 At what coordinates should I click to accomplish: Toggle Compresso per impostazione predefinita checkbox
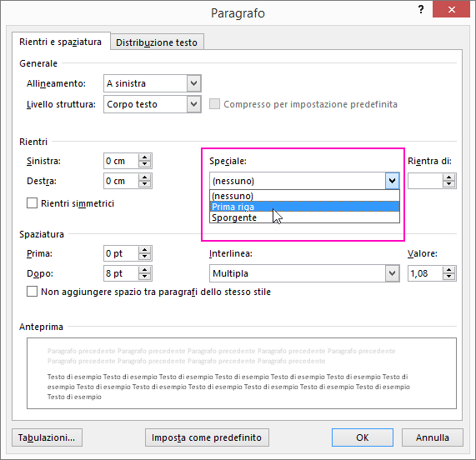click(x=214, y=104)
